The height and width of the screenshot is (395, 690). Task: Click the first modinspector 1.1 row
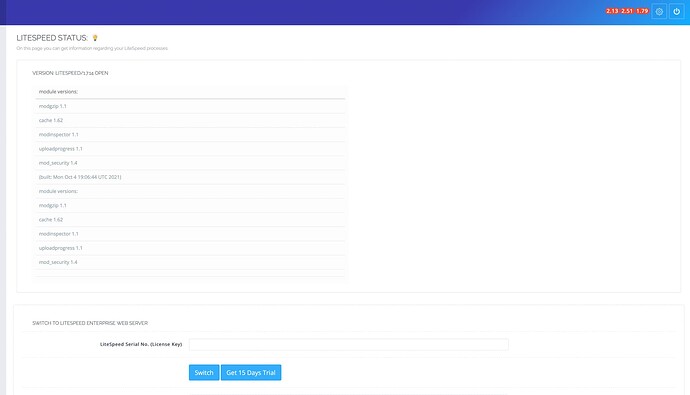point(190,134)
